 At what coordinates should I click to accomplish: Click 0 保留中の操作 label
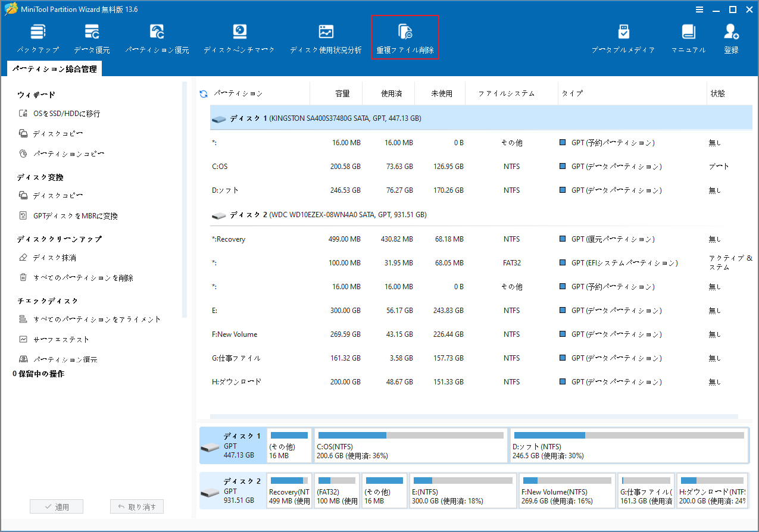(x=39, y=374)
